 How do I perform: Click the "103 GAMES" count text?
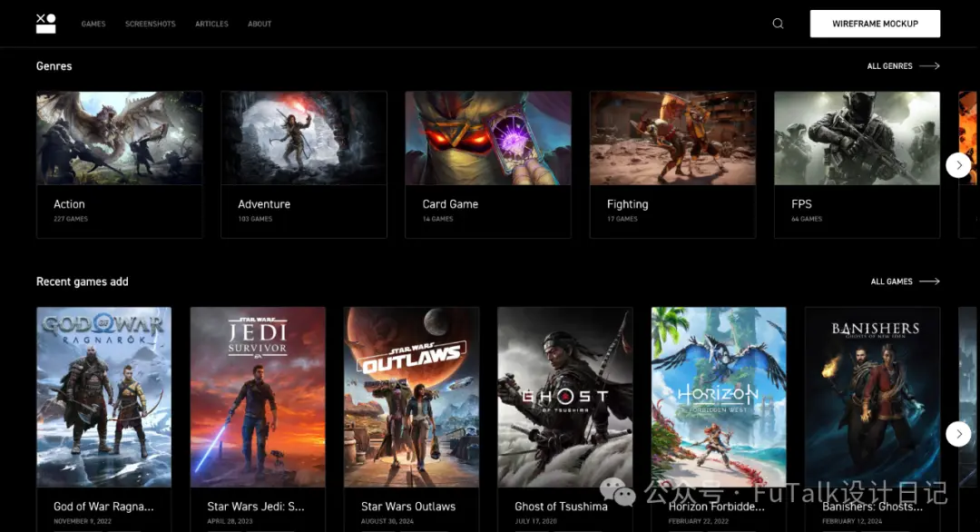pyautogui.click(x=255, y=219)
